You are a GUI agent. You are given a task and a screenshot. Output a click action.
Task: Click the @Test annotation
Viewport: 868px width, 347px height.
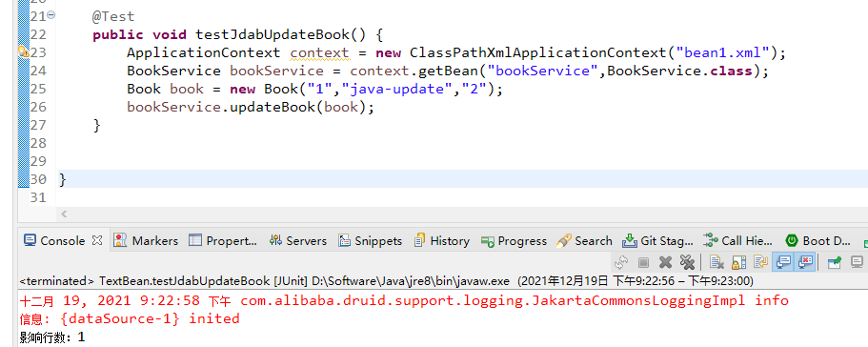coord(113,16)
